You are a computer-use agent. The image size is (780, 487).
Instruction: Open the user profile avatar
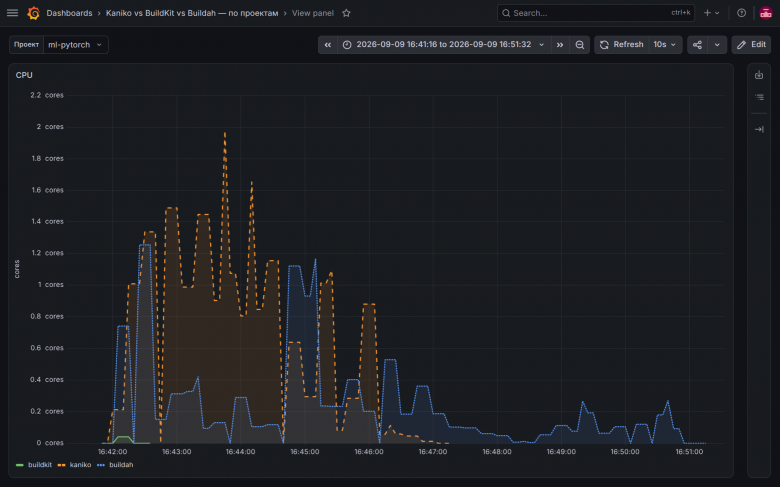pos(766,13)
